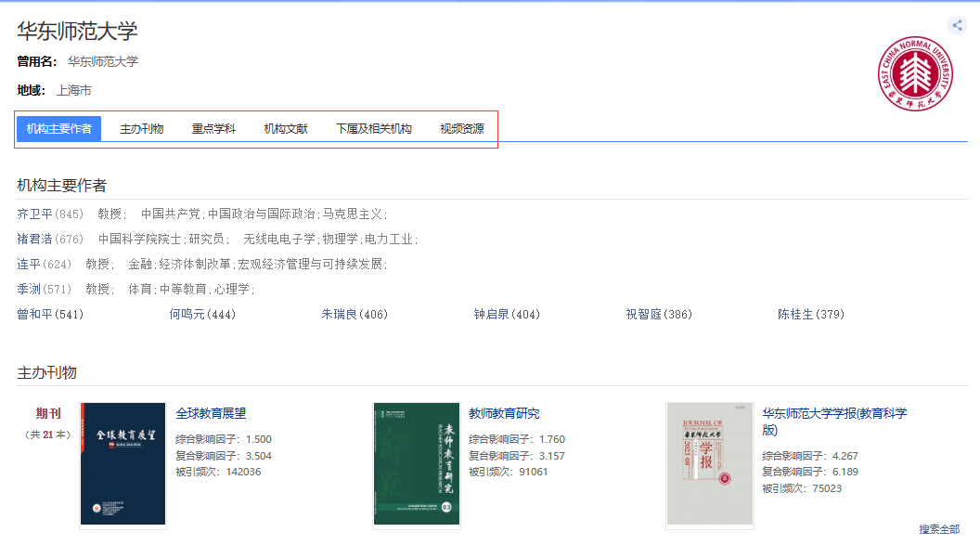Click the 曾用名 value 华东师范大学

coord(102,61)
